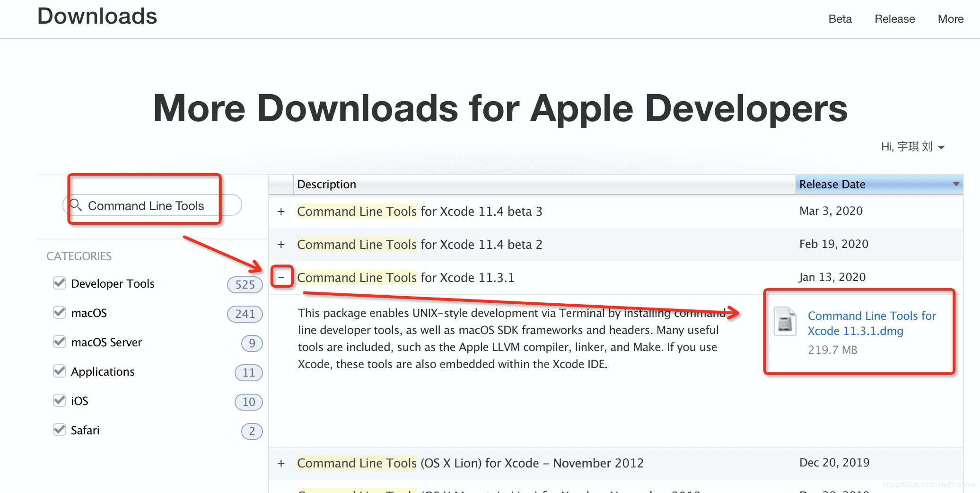
Task: Click the Command Line Tools for Xcode 11.3.1 title
Action: (x=405, y=278)
